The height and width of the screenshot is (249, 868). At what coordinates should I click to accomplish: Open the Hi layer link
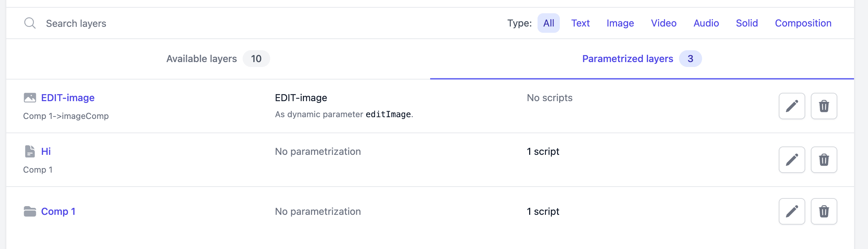tap(46, 151)
